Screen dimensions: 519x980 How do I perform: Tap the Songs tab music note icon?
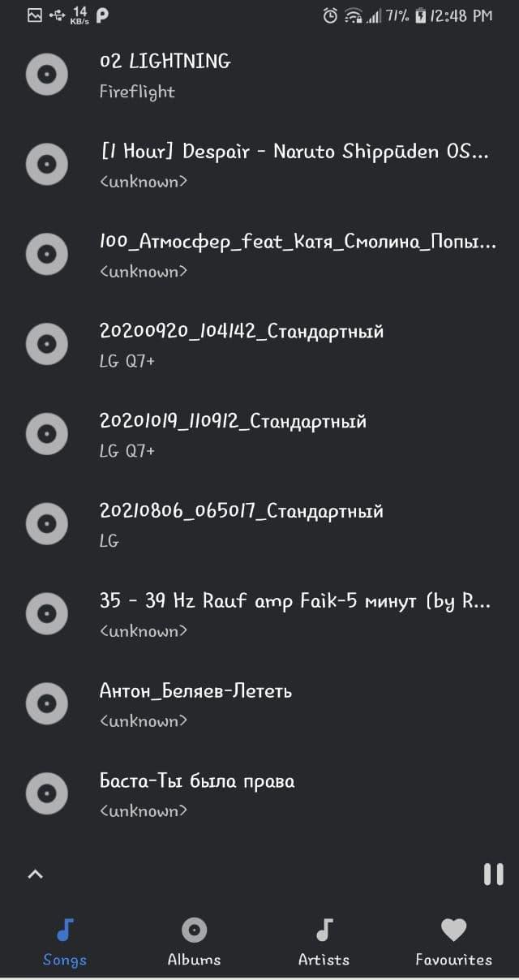[65, 930]
